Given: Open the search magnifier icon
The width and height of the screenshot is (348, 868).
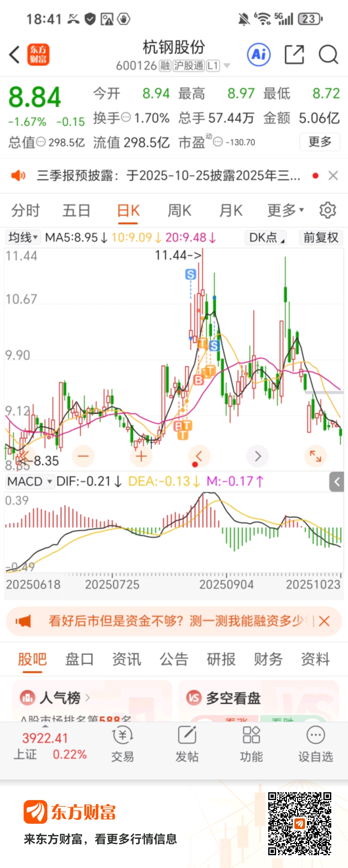Looking at the screenshot, I should pyautogui.click(x=328, y=54).
